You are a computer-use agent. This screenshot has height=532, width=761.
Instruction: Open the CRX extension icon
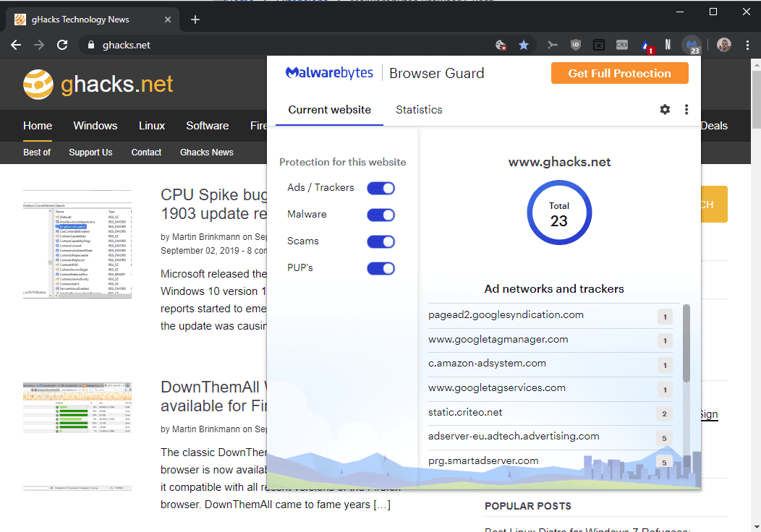click(x=622, y=44)
